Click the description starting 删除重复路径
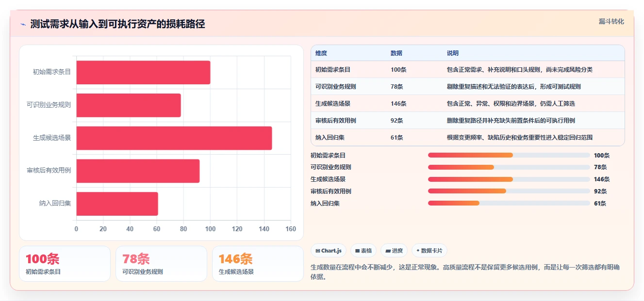Screen dimensions: 644x301 coord(511,121)
